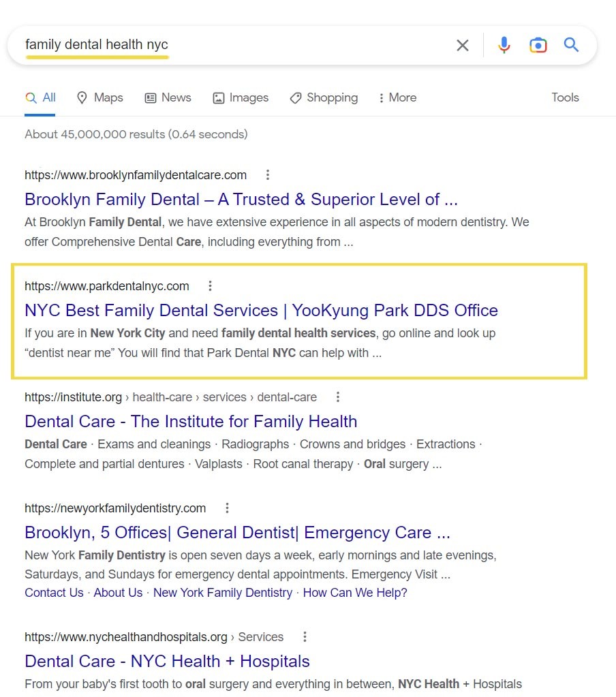Open three-dot menu for institute.org result
616x697 pixels.
point(337,397)
